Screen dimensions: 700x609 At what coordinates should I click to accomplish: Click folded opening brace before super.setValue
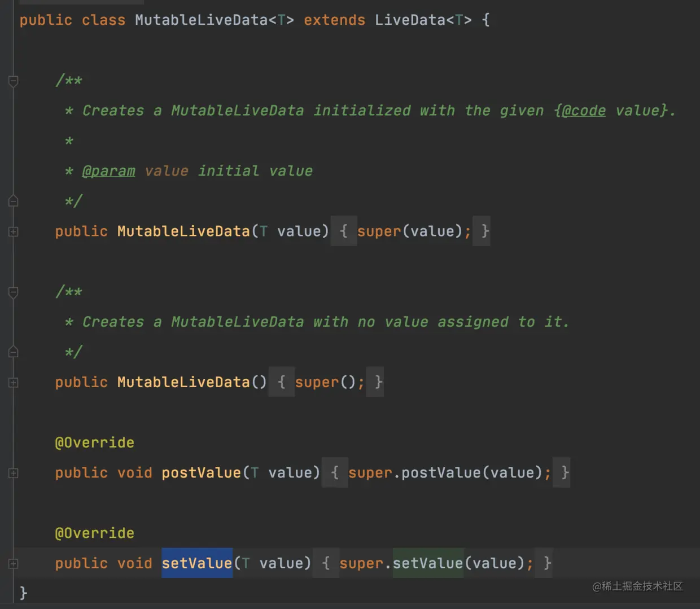[326, 563]
